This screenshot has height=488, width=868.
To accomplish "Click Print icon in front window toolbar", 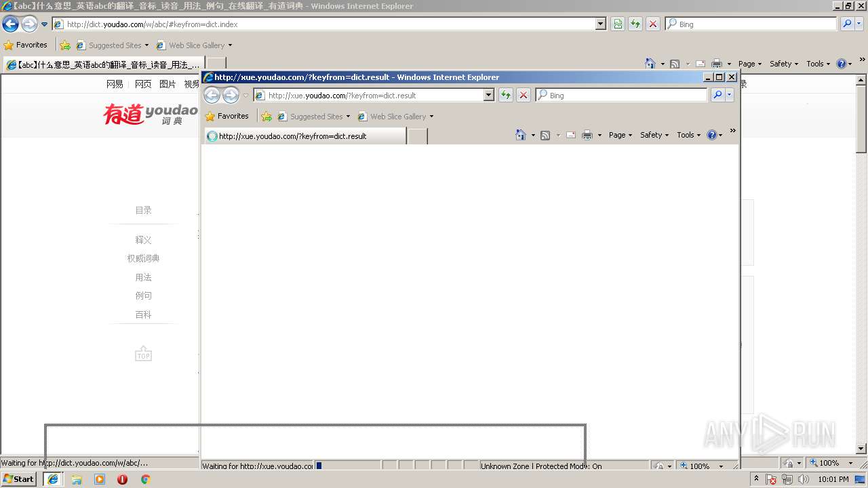I will 587,135.
